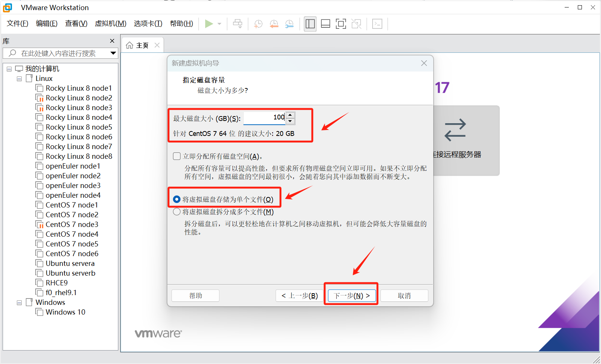Open the 文件(F) menu
Screen dimensions: 601x364
[x=18, y=24]
